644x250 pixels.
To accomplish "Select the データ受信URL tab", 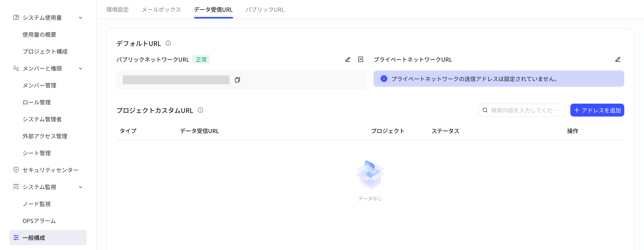I will coord(213,9).
